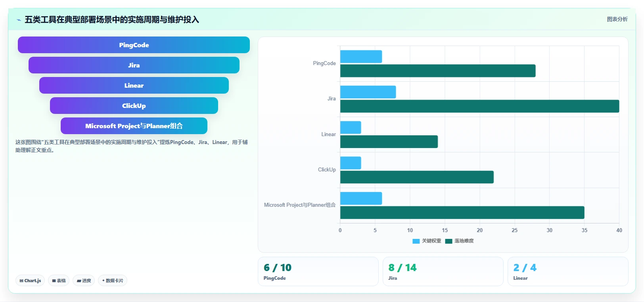Click the Jira caption under 8 / 14

(x=393, y=278)
